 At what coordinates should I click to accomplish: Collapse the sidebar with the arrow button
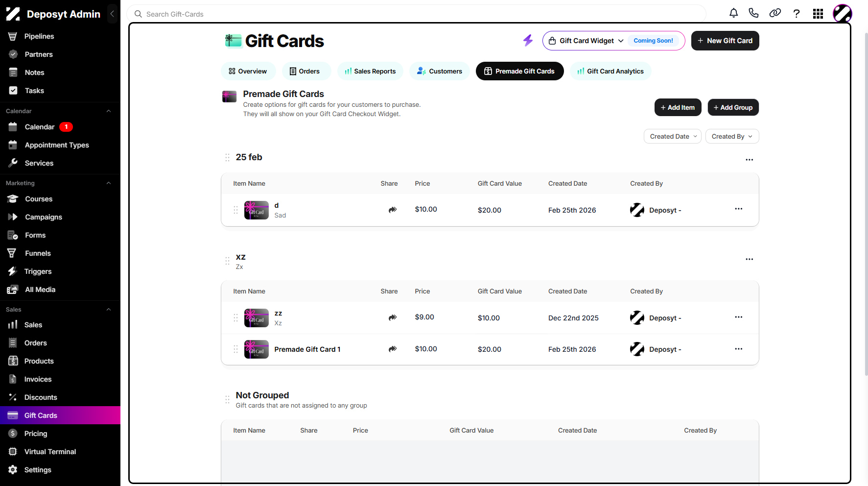pos(112,14)
